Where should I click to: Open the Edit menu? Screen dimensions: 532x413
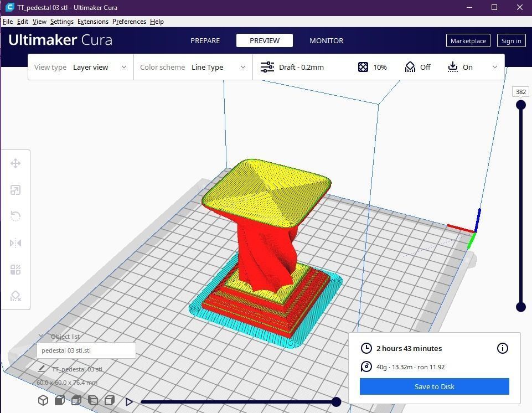(22, 22)
